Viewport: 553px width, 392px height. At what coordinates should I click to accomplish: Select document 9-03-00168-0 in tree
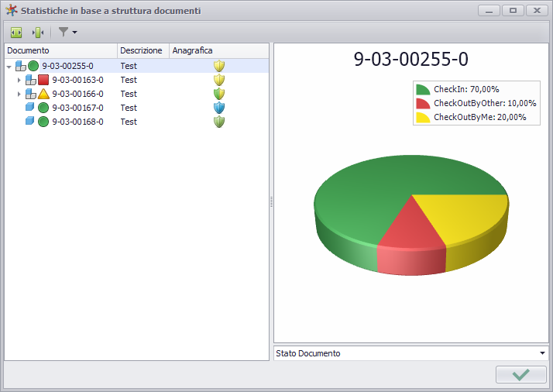tap(77, 122)
